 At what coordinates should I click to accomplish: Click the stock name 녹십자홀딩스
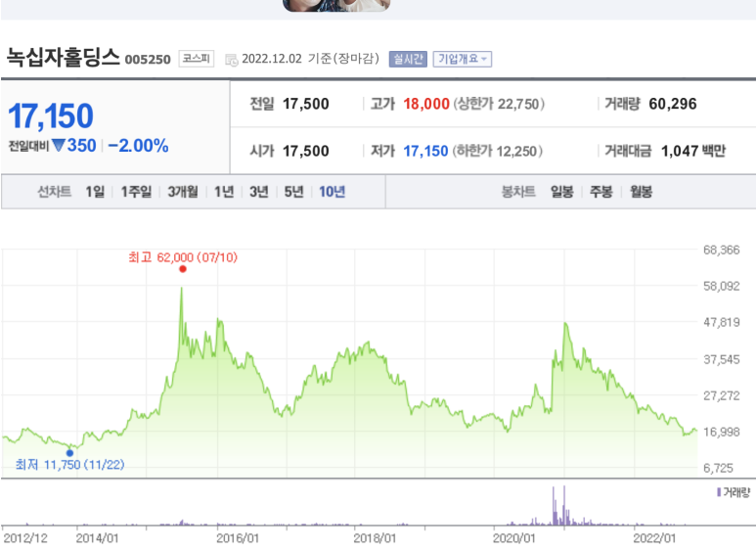(63, 58)
